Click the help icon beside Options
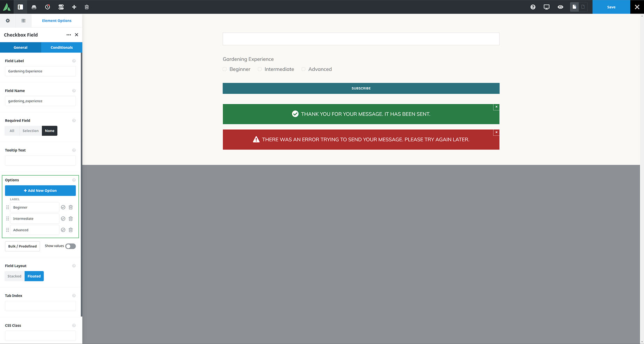This screenshot has width=644, height=344. click(74, 180)
